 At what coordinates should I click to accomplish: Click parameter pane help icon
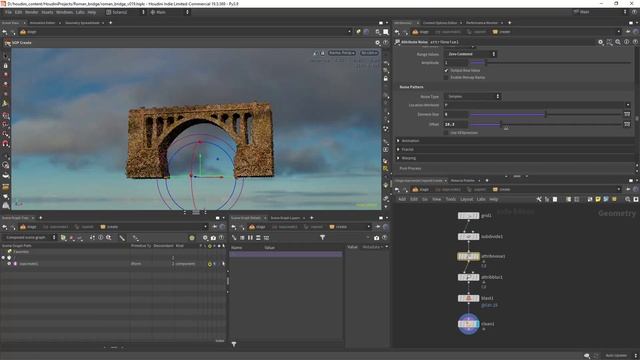635,42
